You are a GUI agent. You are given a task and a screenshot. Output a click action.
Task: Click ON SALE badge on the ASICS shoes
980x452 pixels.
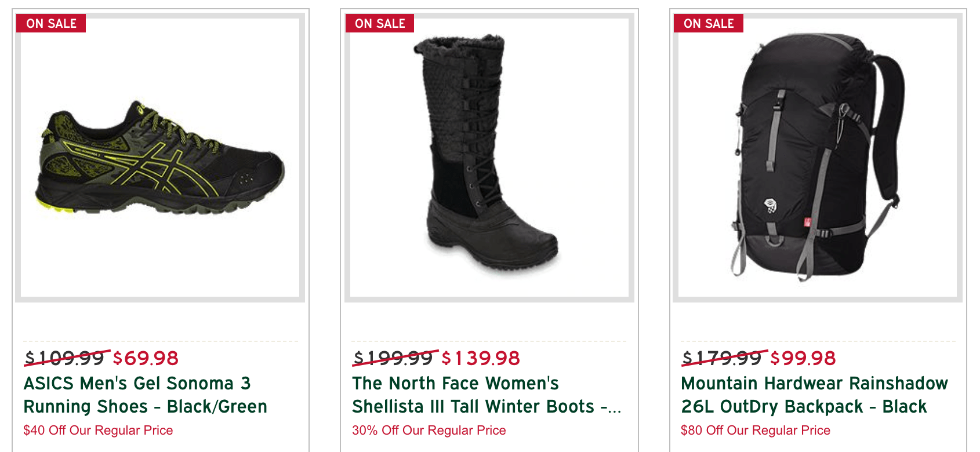point(51,24)
